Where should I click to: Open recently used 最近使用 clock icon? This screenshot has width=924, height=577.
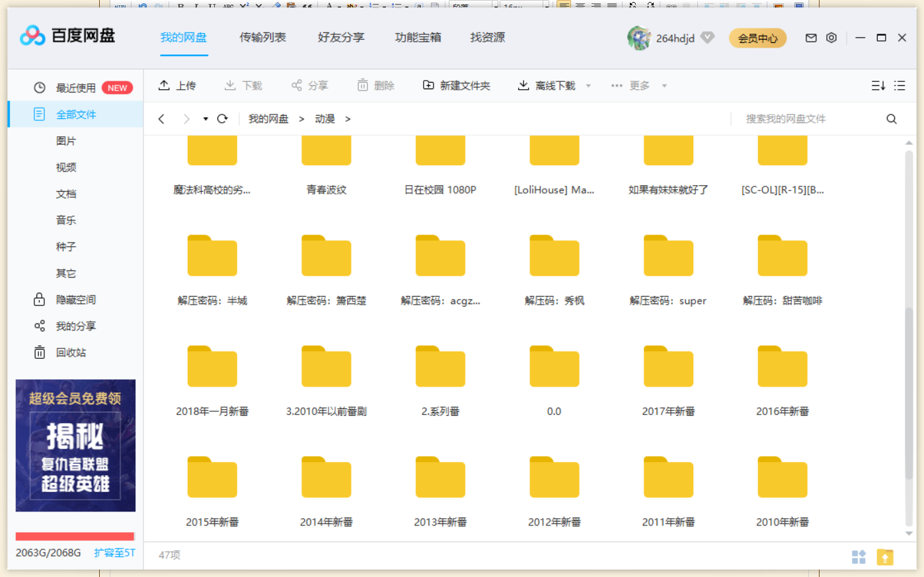[40, 87]
